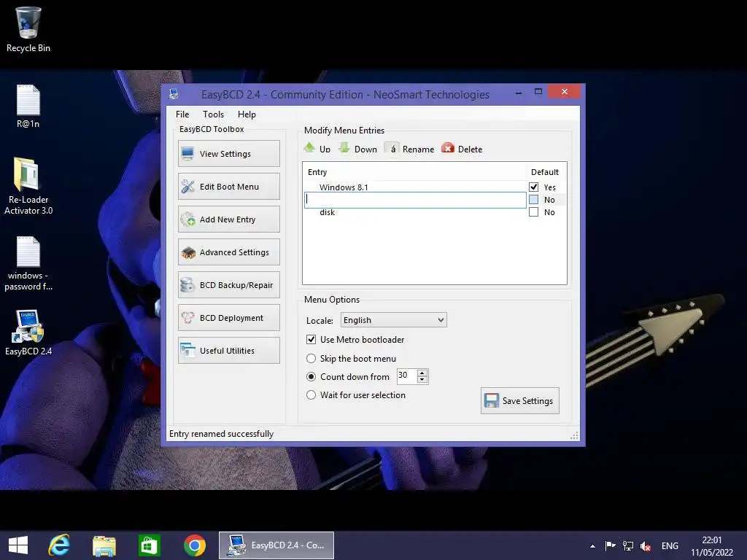
Task: Show hidden tray icons arrow
Action: (x=592, y=546)
